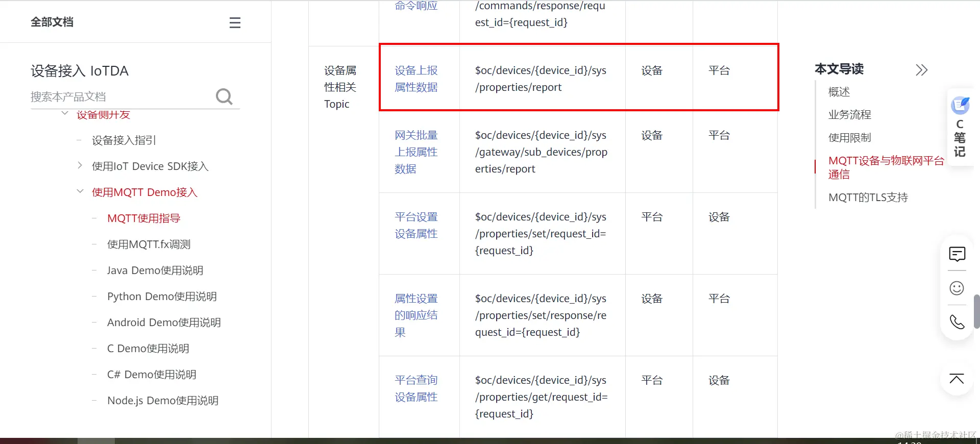The image size is (980, 444).
Task: Jump to 使用限制 in 本文导读
Action: tap(849, 138)
